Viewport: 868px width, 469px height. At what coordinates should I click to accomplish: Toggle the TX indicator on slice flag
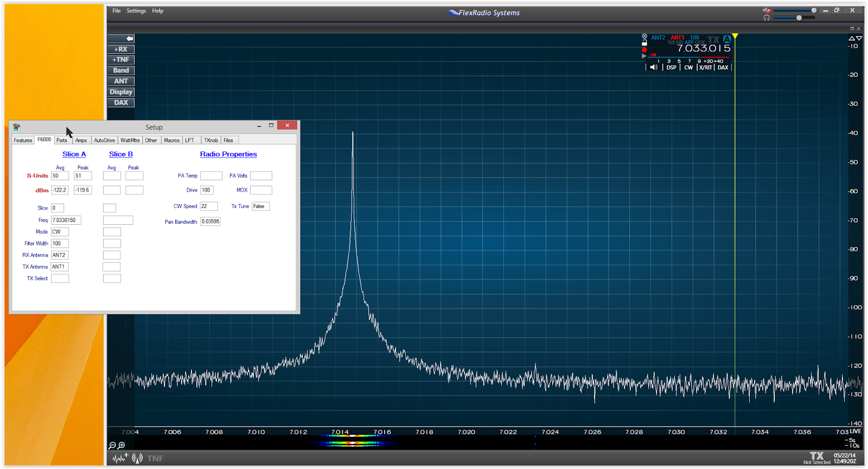pyautogui.click(x=713, y=40)
